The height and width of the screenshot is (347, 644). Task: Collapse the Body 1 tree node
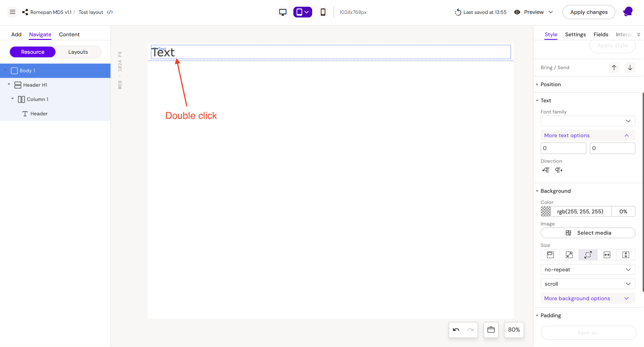(x=5, y=70)
